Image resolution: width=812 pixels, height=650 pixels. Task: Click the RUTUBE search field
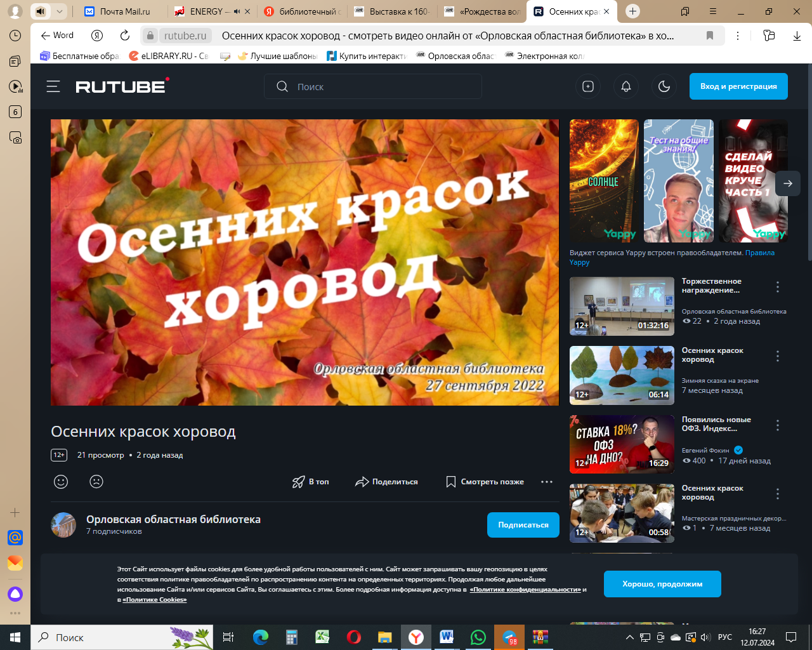click(x=381, y=86)
